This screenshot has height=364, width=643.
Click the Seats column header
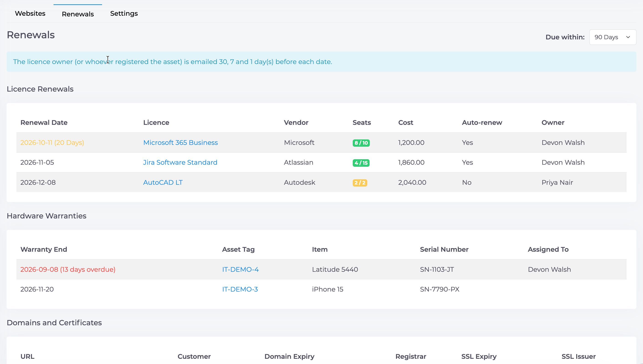pos(362,123)
